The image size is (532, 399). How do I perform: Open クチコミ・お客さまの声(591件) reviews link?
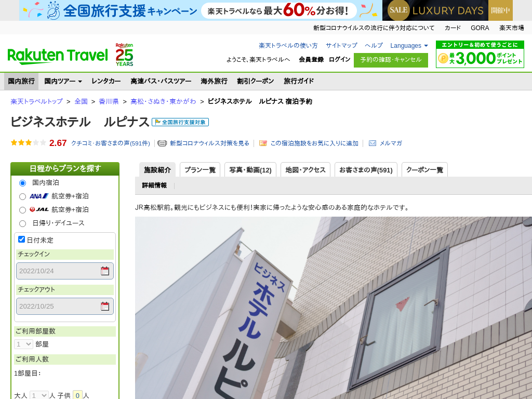(x=110, y=143)
